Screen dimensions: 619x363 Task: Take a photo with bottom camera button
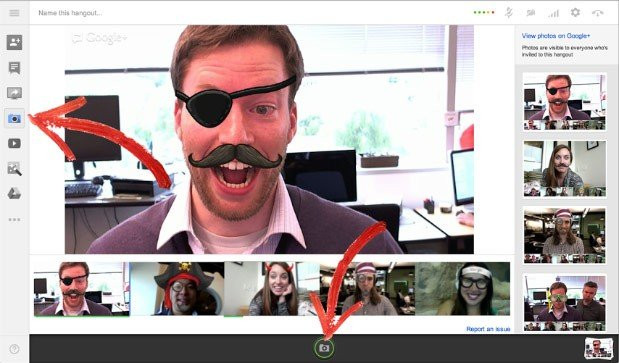324,348
